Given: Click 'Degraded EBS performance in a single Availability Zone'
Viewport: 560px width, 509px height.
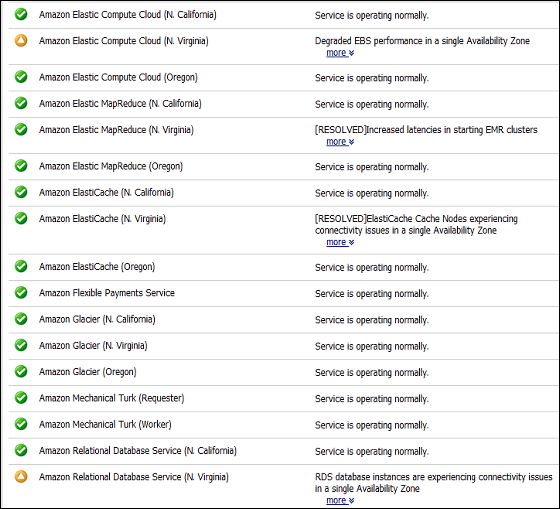Looking at the screenshot, I should pos(422,41).
